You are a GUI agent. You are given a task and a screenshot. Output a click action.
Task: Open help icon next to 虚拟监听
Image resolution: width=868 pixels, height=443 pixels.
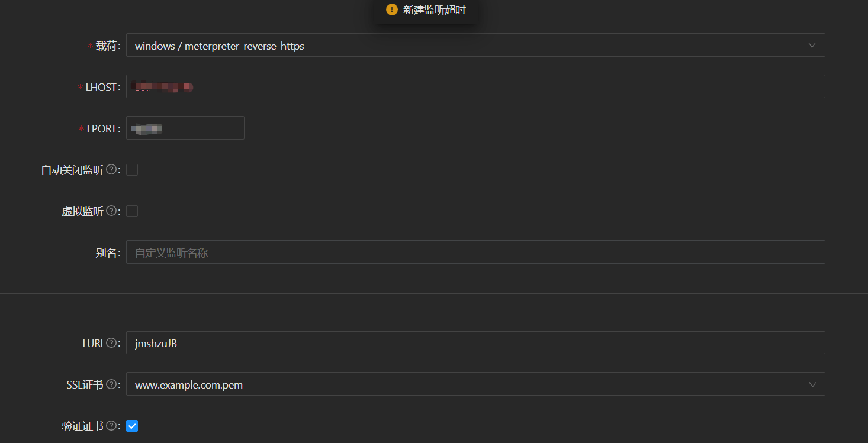111,211
